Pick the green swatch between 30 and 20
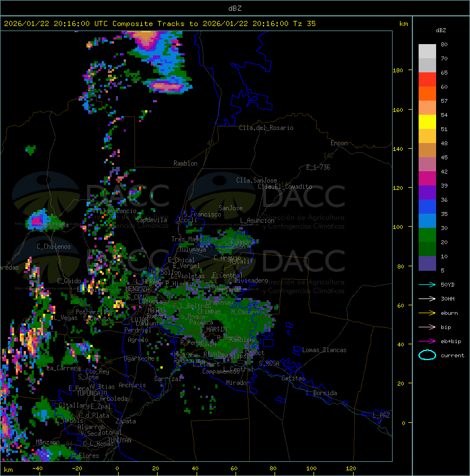This screenshot has height=476, width=470. coord(427,235)
